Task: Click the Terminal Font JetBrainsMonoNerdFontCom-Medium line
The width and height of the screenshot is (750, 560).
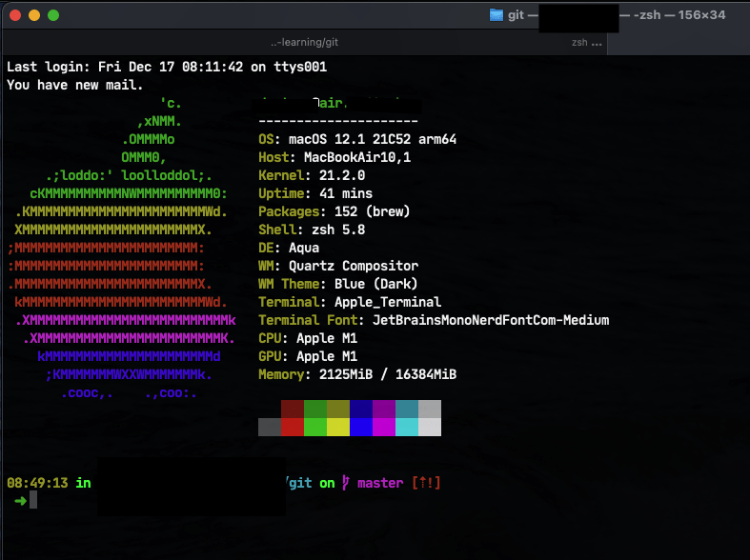Action: point(434,320)
